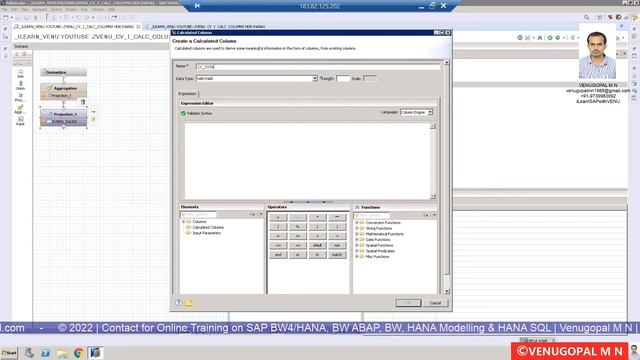Click the Functions panel fx icon

click(x=357, y=207)
